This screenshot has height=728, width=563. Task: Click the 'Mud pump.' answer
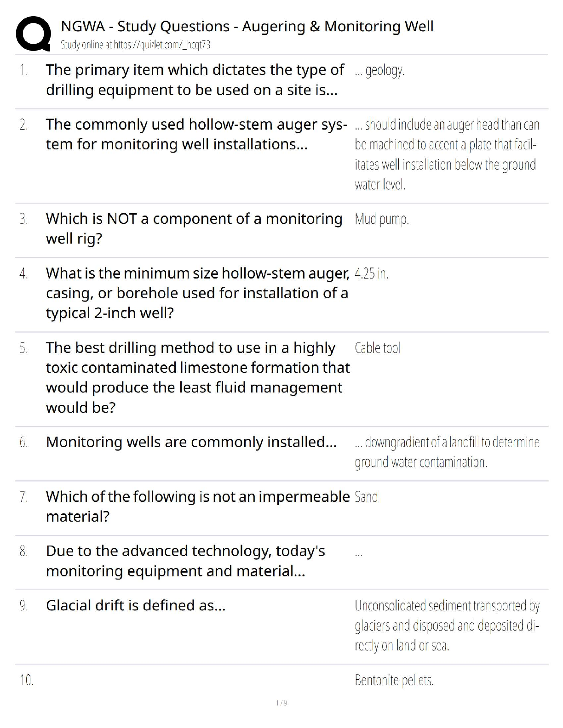tap(382, 219)
